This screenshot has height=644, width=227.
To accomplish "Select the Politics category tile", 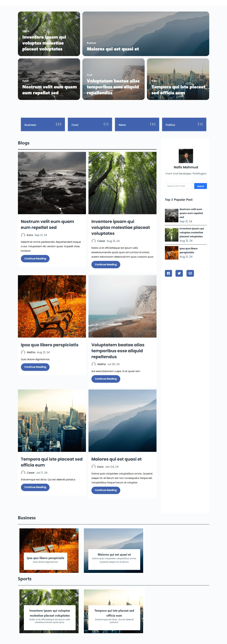I will pos(184,125).
